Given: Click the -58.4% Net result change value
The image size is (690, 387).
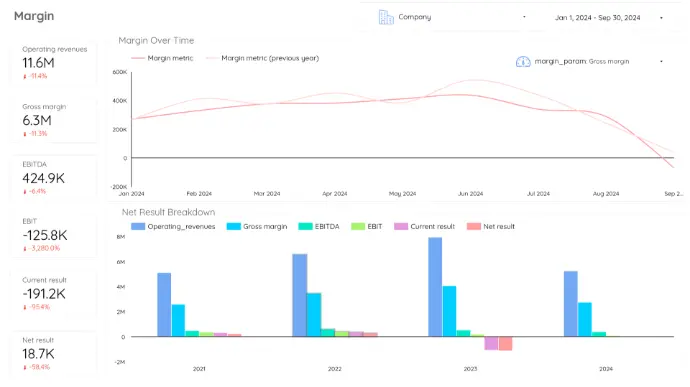Looking at the screenshot, I should pos(40,367).
